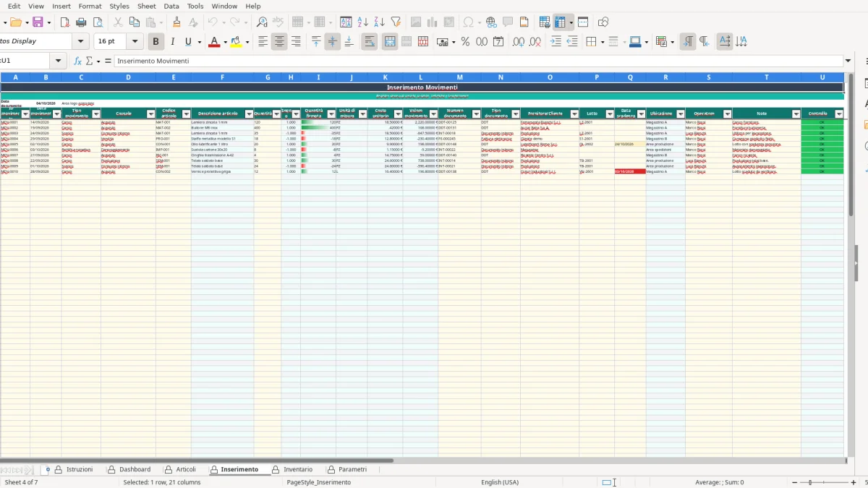
Task: Expand the Name Box dropdown
Action: (59, 61)
